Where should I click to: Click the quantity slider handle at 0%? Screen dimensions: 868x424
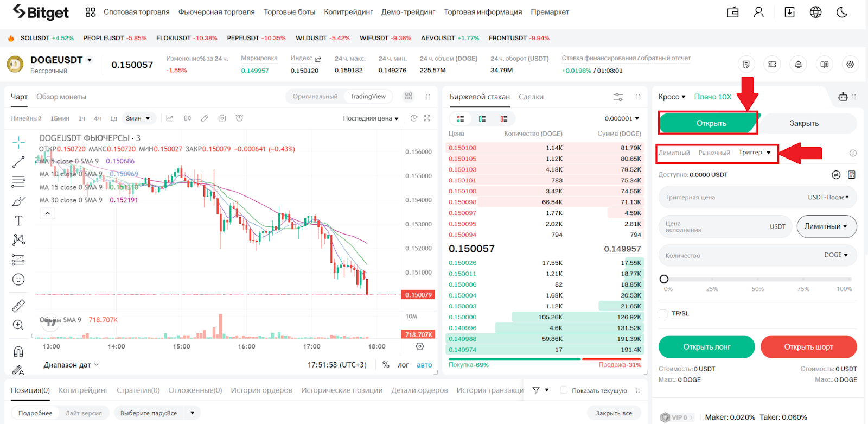(x=664, y=279)
